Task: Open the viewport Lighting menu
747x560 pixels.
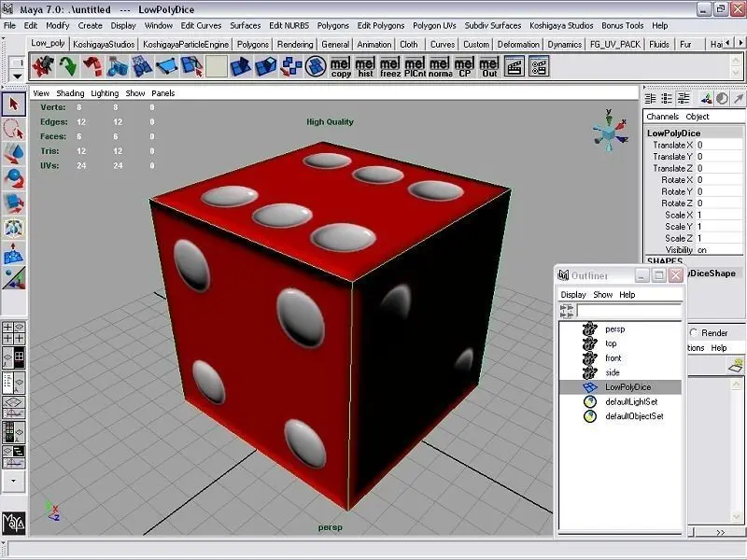Action: pyautogui.click(x=105, y=93)
